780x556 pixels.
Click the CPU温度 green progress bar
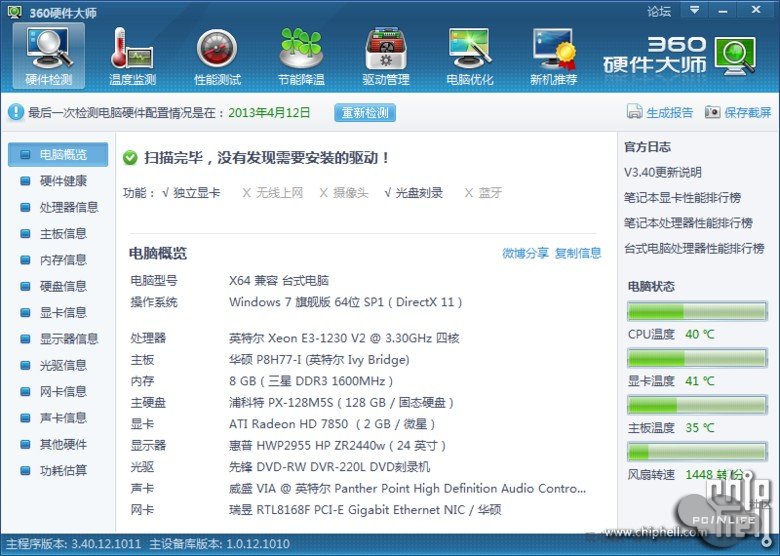pos(697,311)
